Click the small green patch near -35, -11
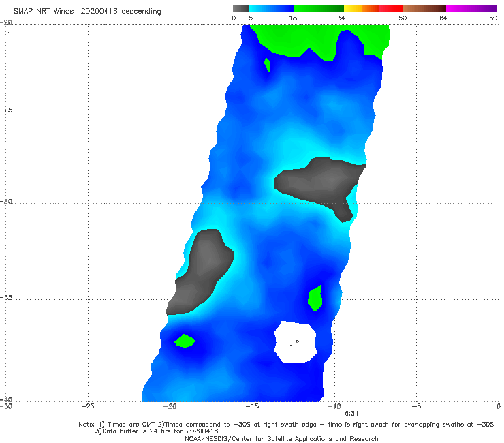504x443 pixels. 315,299
